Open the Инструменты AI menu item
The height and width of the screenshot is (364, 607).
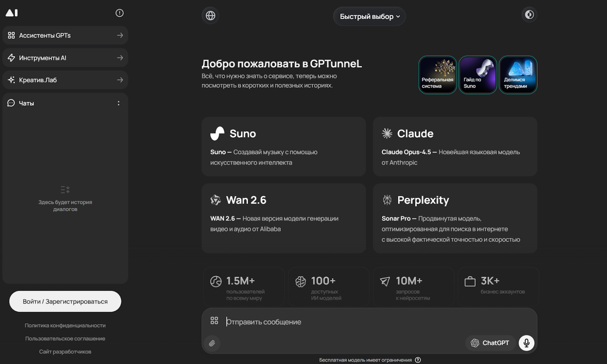[x=65, y=58]
